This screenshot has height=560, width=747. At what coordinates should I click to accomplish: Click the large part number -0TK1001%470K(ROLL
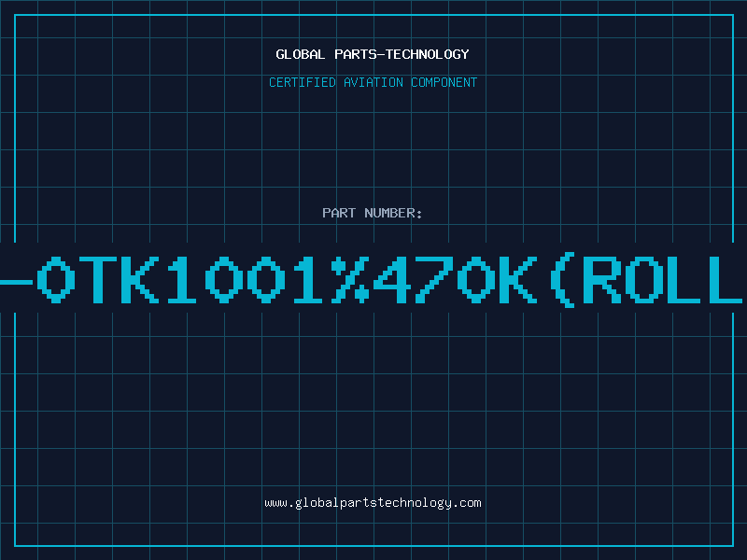coord(372,281)
